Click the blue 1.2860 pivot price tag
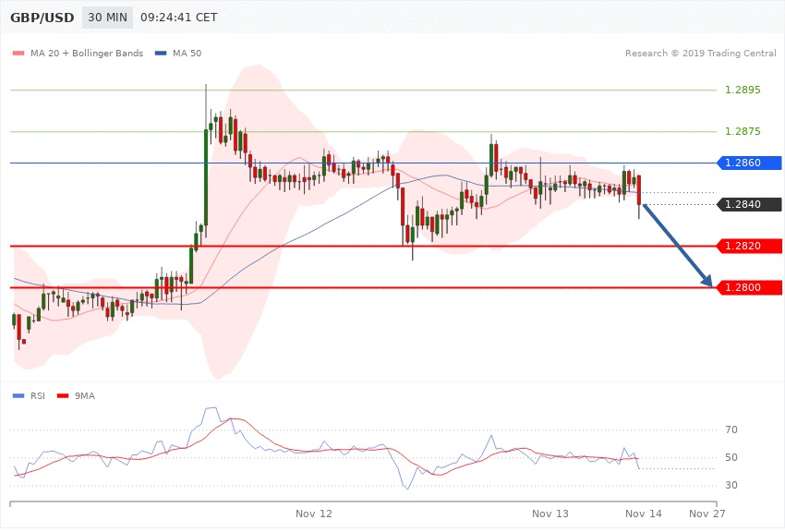This screenshot has height=532, width=785. (x=749, y=163)
